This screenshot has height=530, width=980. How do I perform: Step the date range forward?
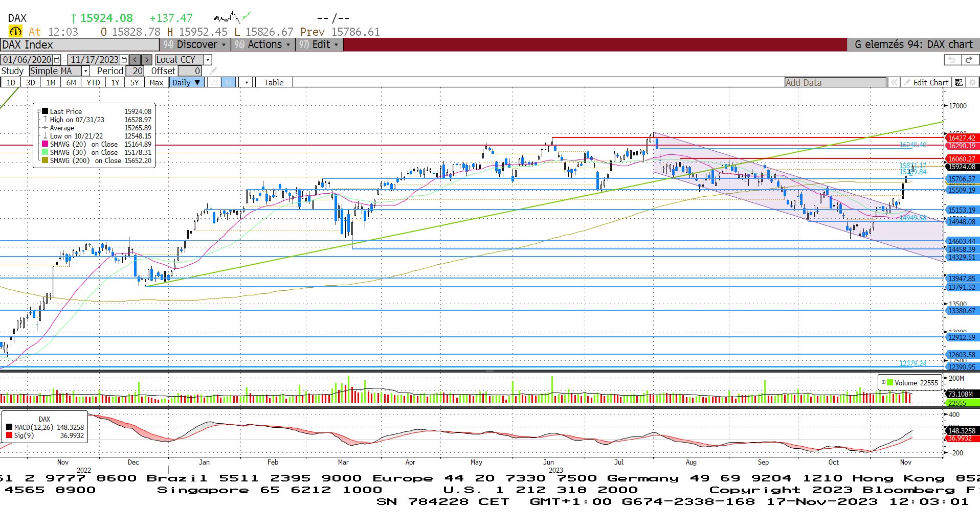click(x=146, y=60)
